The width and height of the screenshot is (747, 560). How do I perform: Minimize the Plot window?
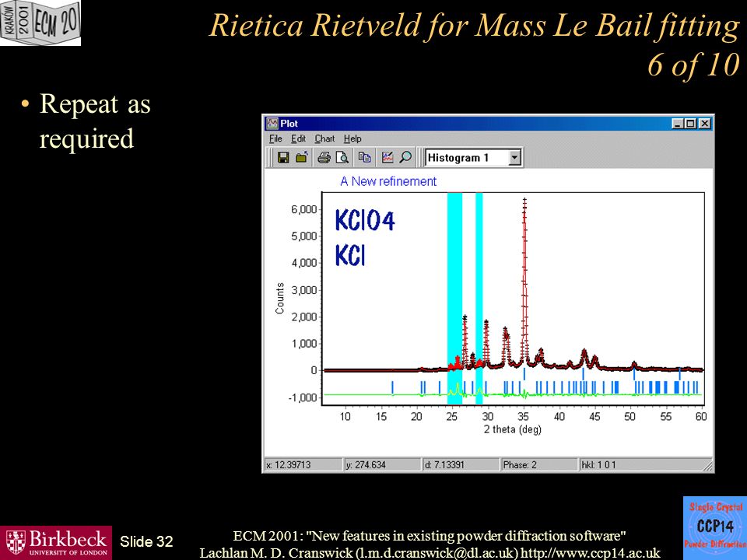coord(678,124)
